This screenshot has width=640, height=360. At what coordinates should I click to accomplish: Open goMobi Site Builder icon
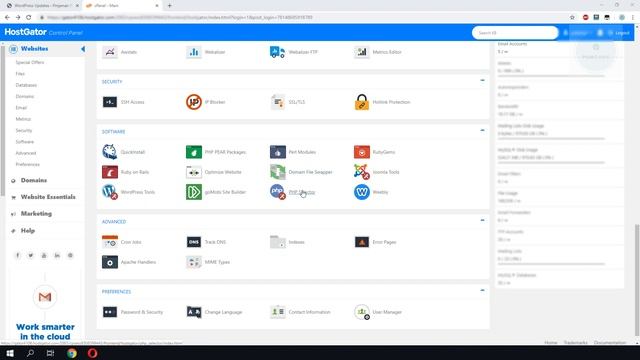pyautogui.click(x=194, y=192)
